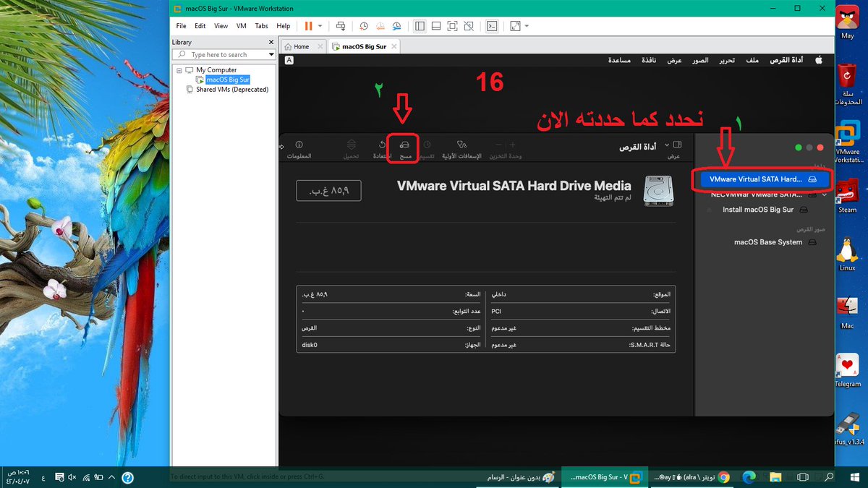Open the Help menu in VMware
This screenshot has width=868, height=488.
(284, 26)
